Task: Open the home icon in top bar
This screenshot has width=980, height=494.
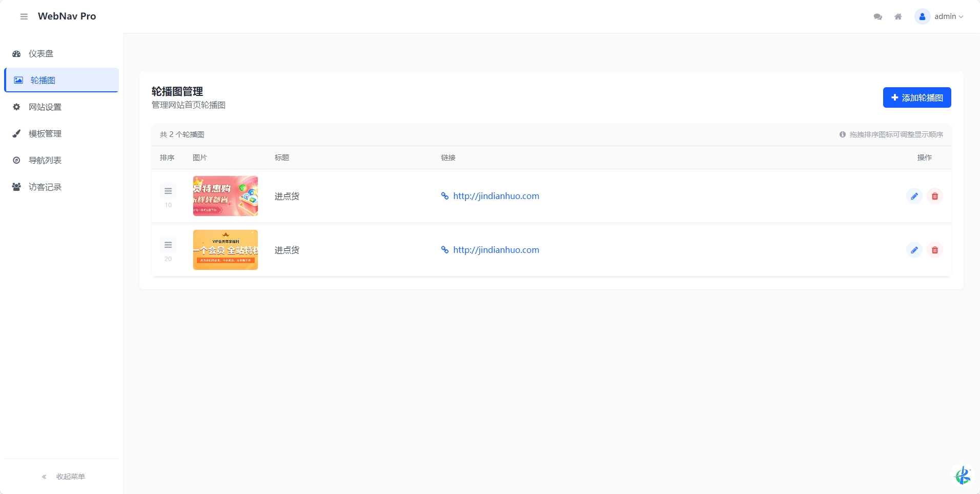Action: pyautogui.click(x=898, y=16)
